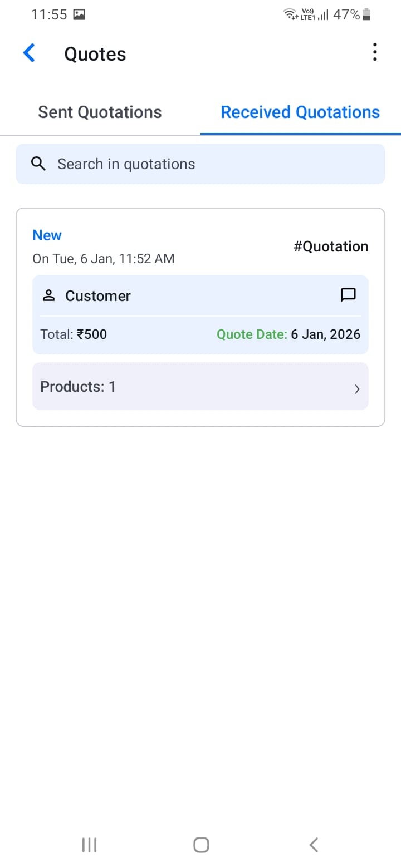Tap the customer person icon

point(49,296)
